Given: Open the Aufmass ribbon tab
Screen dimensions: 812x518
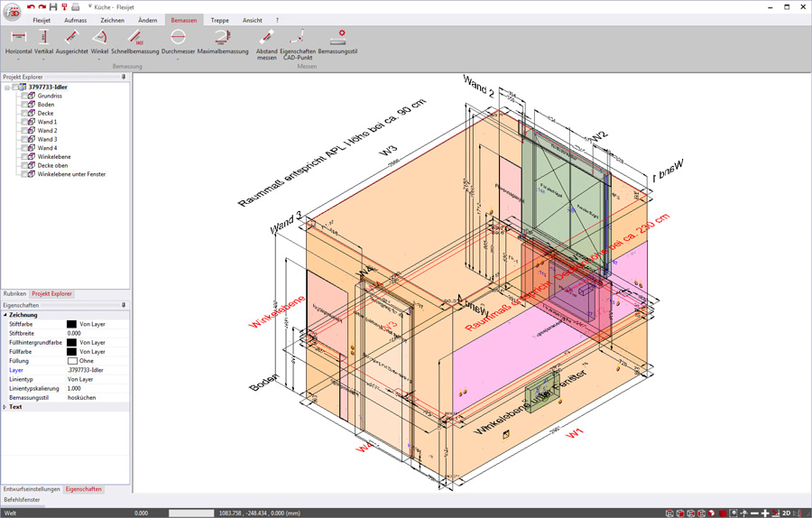Looking at the screenshot, I should (76, 20).
